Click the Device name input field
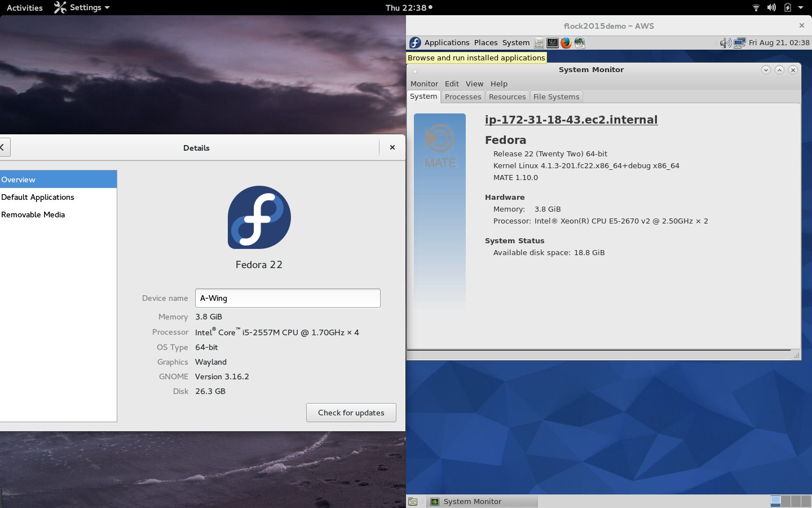 [x=288, y=298]
